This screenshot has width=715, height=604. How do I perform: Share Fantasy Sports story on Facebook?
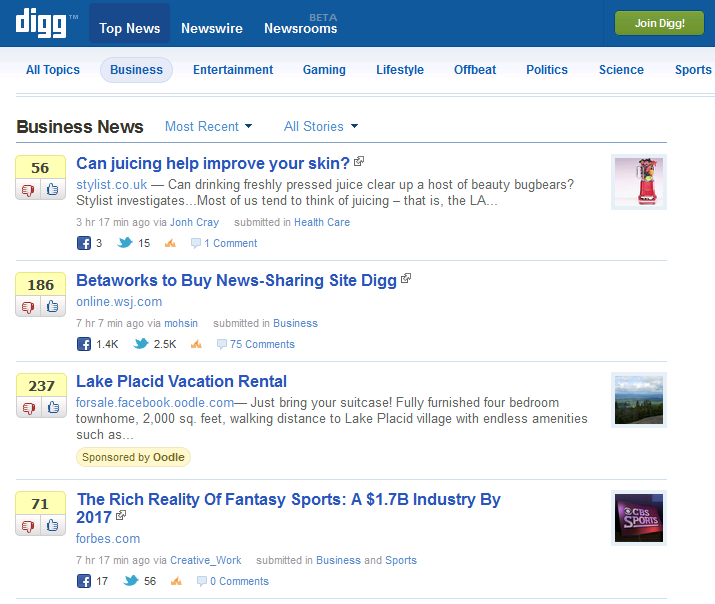(84, 581)
